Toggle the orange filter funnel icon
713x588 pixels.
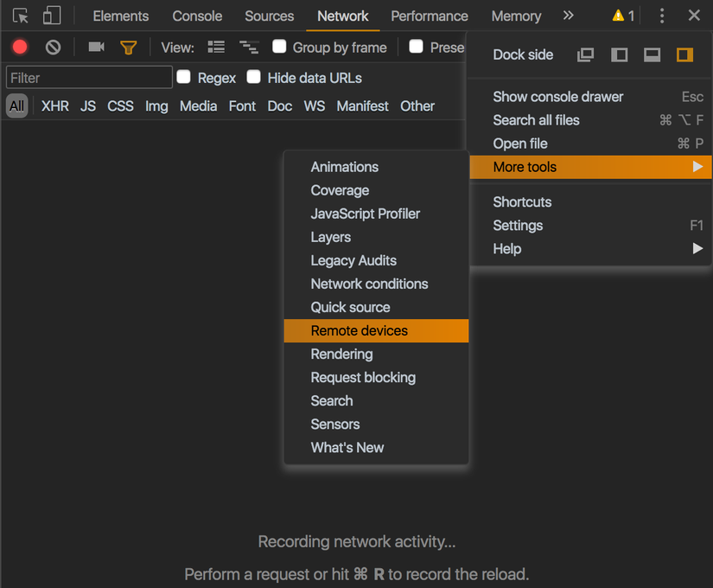129,48
